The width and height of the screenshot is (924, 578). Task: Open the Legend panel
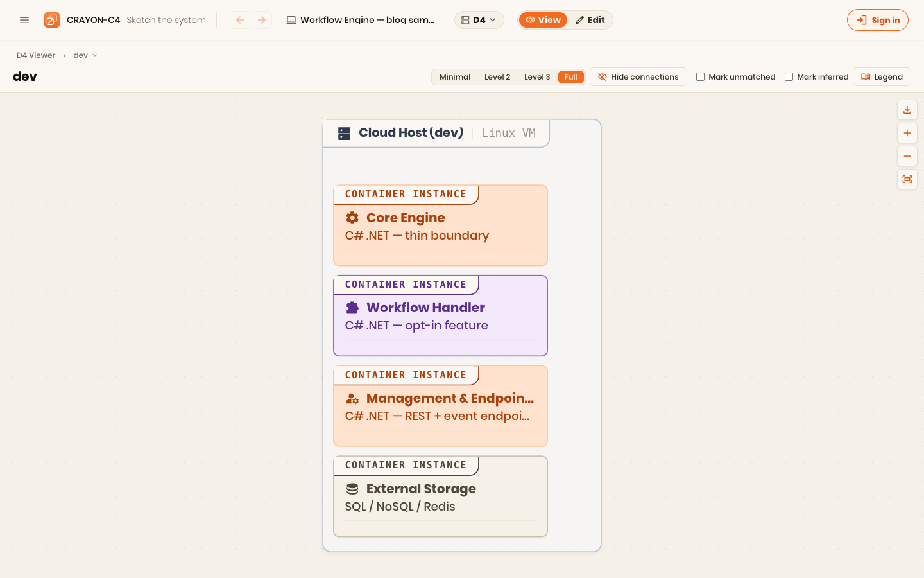click(x=882, y=77)
